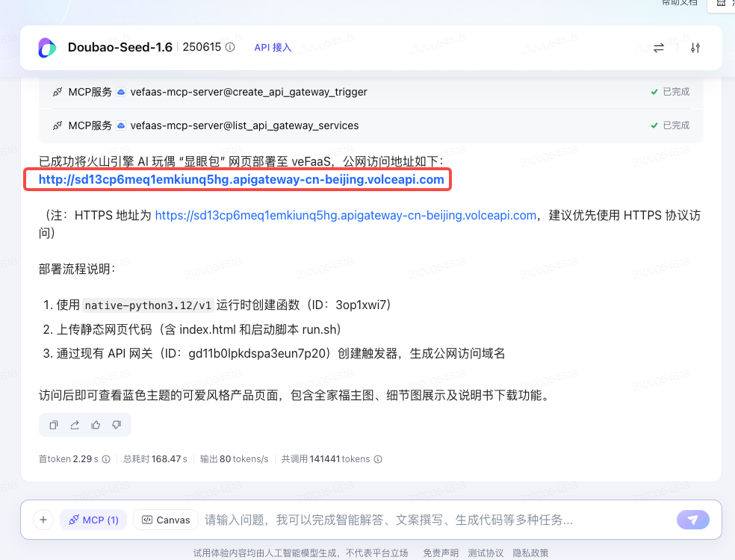Copy the response with copy icon

tap(54, 425)
